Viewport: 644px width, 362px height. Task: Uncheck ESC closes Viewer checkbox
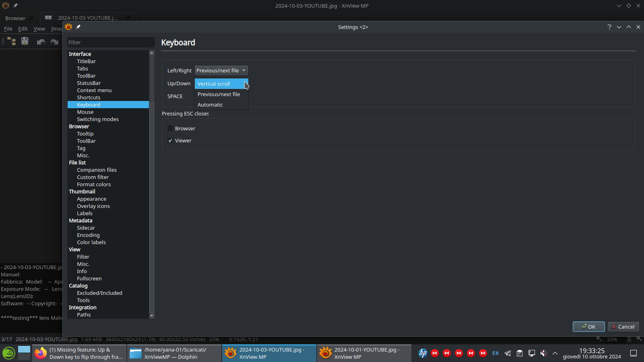(170, 141)
